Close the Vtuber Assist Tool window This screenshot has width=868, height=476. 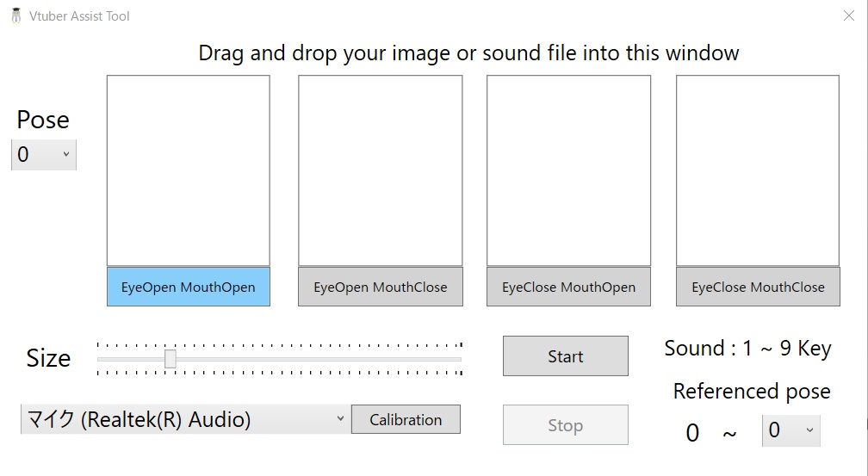click(x=849, y=15)
